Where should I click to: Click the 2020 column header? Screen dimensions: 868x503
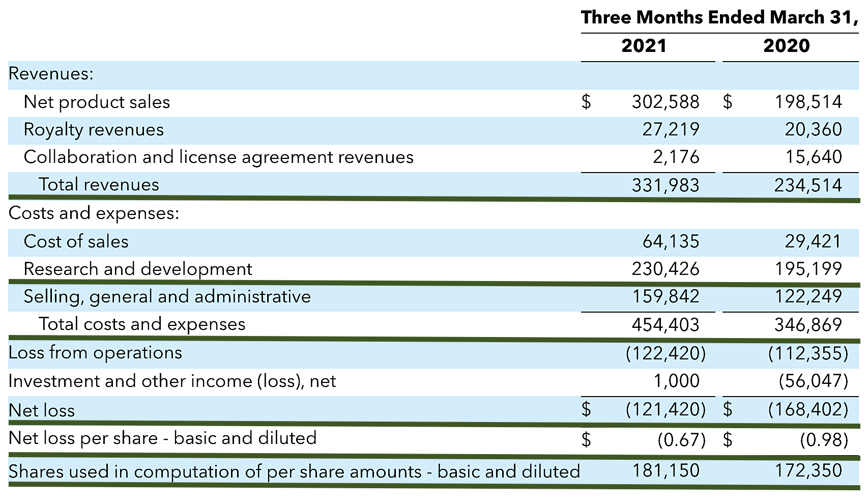pos(786,46)
